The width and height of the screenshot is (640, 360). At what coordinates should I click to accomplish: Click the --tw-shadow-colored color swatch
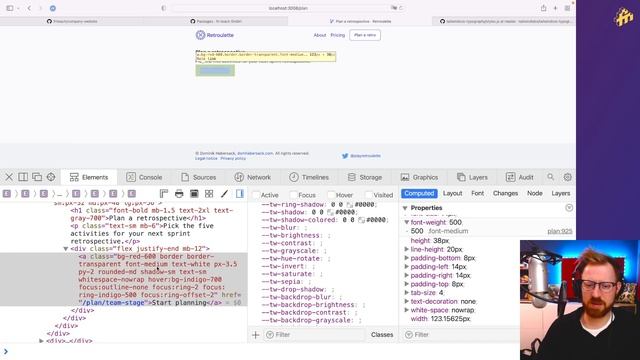pos(361,220)
